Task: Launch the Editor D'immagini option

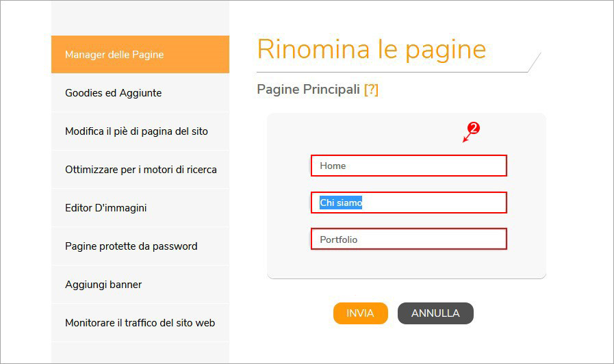Action: [x=140, y=208]
